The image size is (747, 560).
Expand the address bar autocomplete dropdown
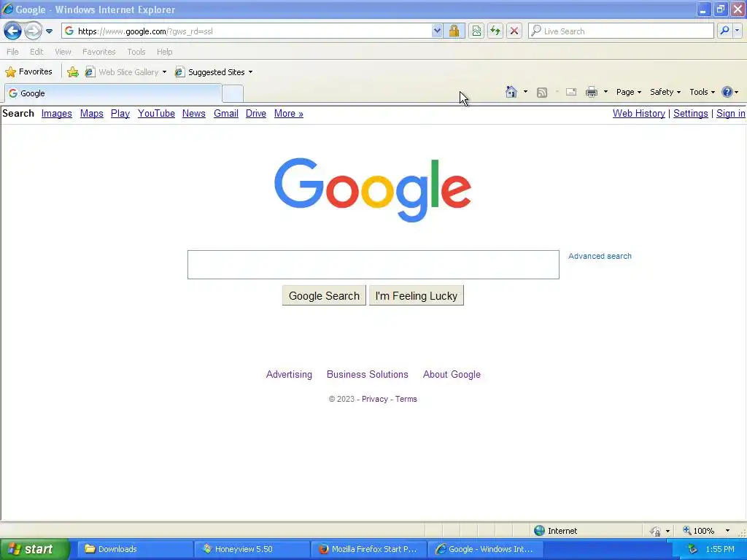tap(437, 31)
